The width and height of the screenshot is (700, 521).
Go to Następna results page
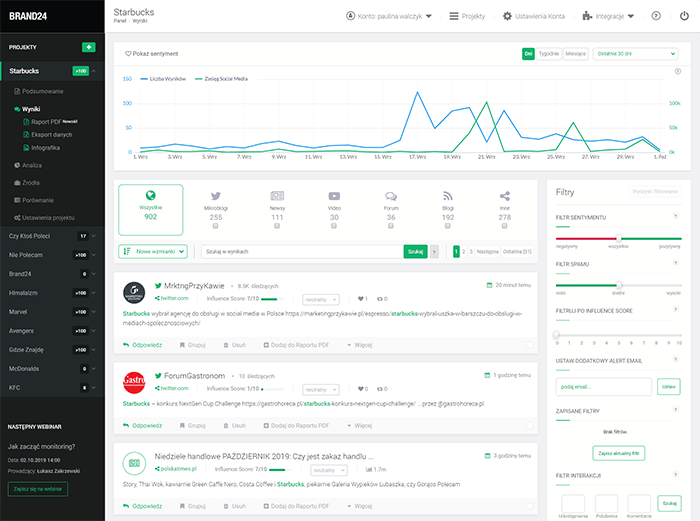(487, 252)
